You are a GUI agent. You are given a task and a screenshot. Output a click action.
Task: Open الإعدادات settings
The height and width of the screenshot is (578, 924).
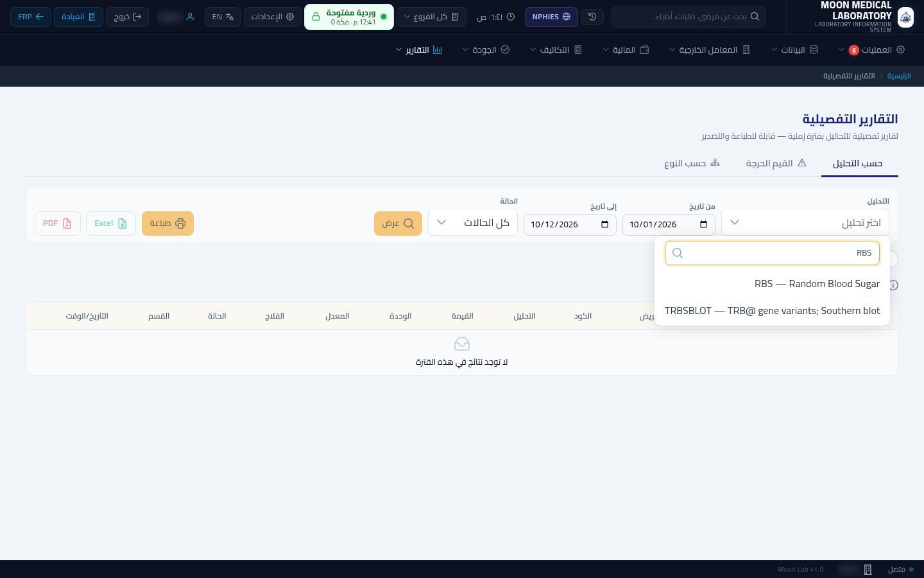point(273,17)
